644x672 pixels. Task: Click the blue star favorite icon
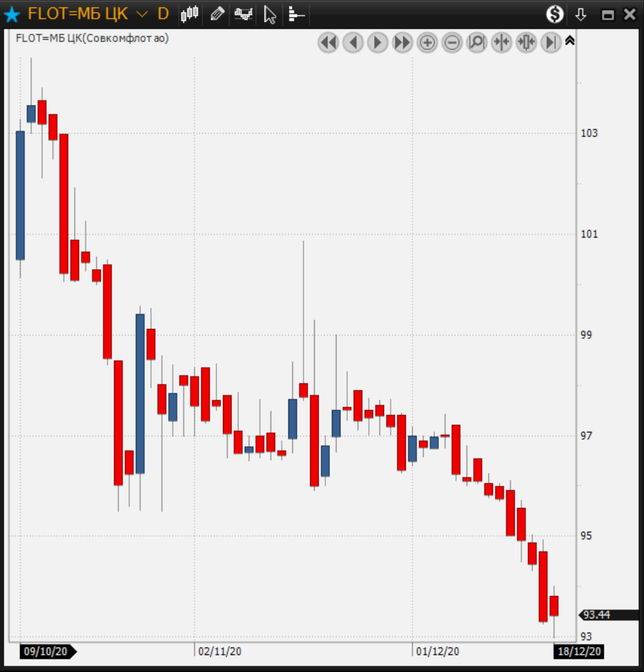12,15
